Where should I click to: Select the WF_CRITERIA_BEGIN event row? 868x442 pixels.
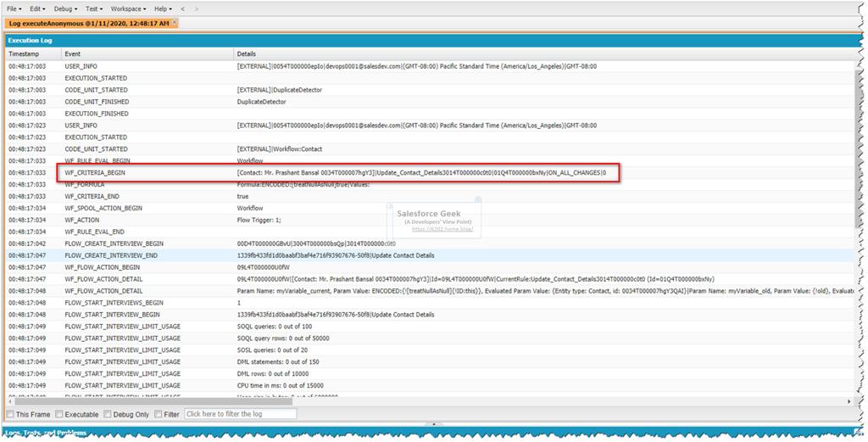tap(430, 173)
